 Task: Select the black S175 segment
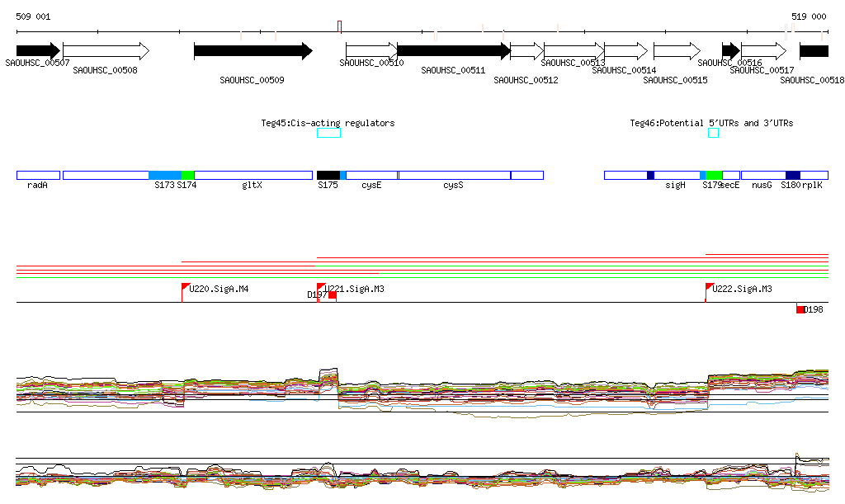[328, 175]
